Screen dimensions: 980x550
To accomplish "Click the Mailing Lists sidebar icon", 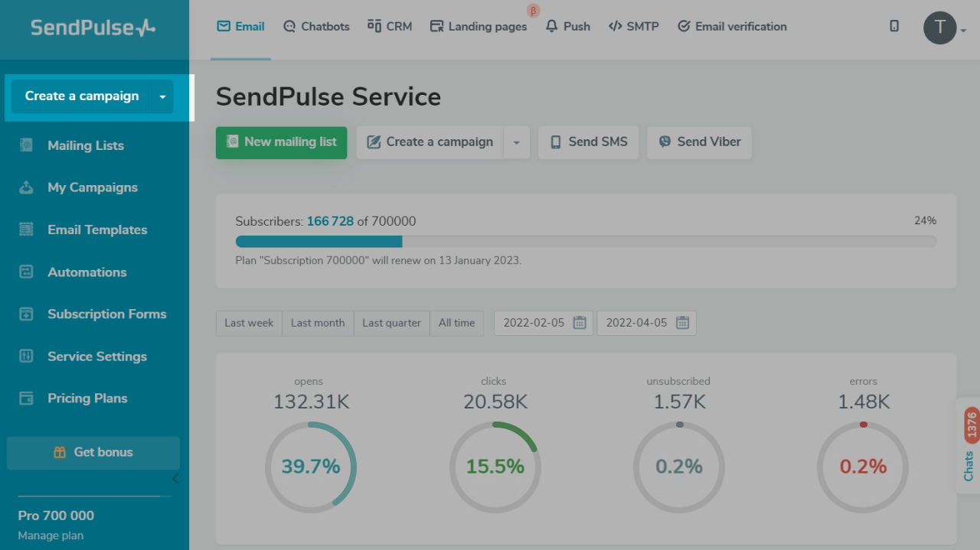I will (26, 145).
